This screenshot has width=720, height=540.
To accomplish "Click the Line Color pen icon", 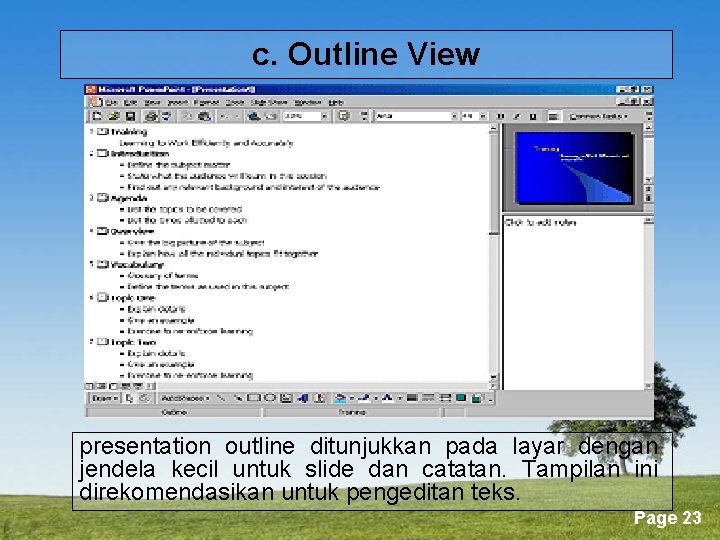I will click(364, 398).
